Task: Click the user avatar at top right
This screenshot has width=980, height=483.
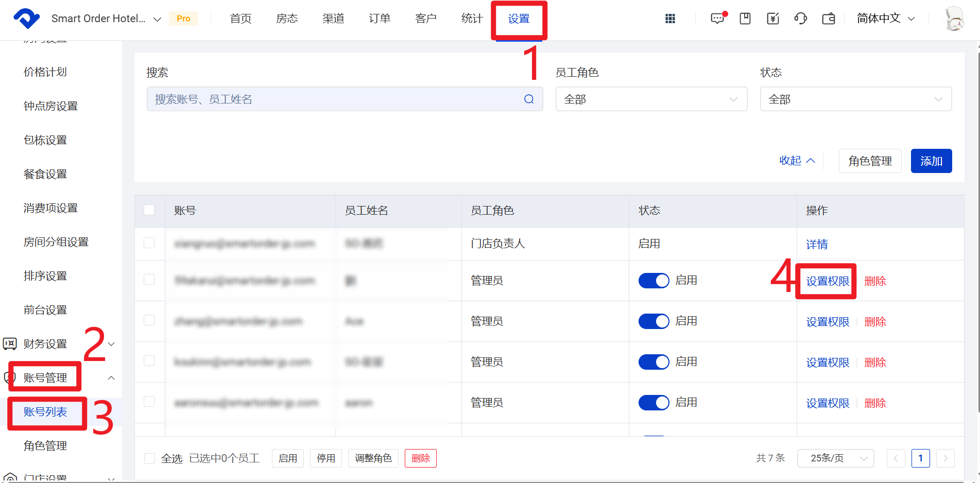Action: pos(954,19)
